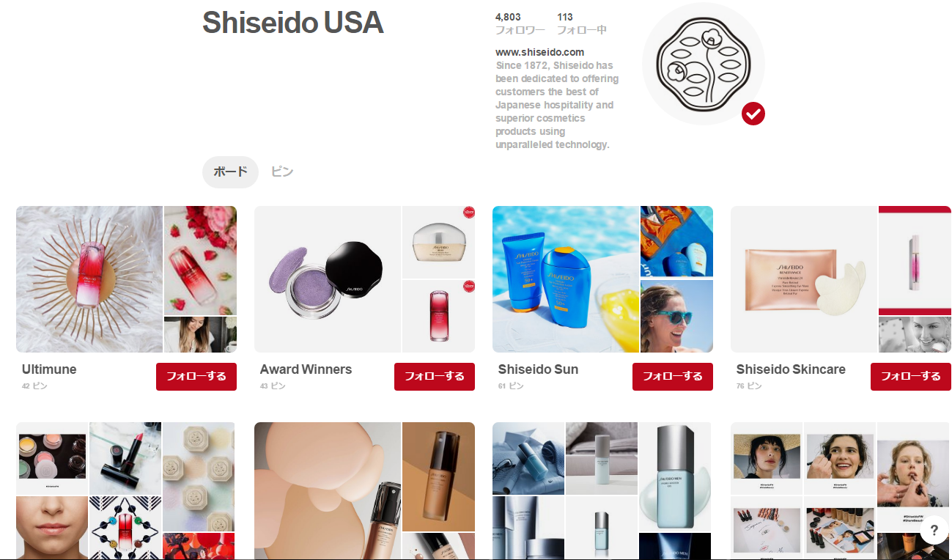Open the Ultimune board title
Screen dimensions: 952x560
click(49, 369)
